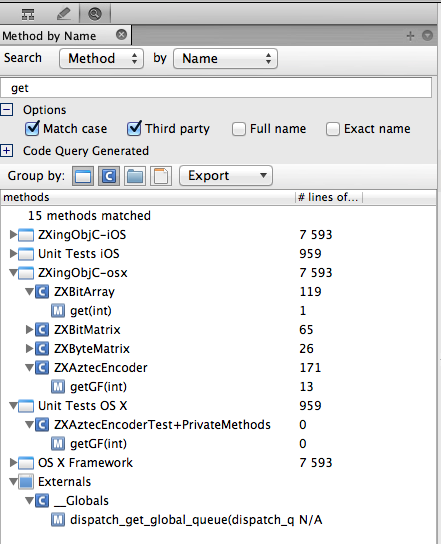This screenshot has width=441, height=544.
Task: Open the Method search type dropdown
Action: tap(101, 58)
